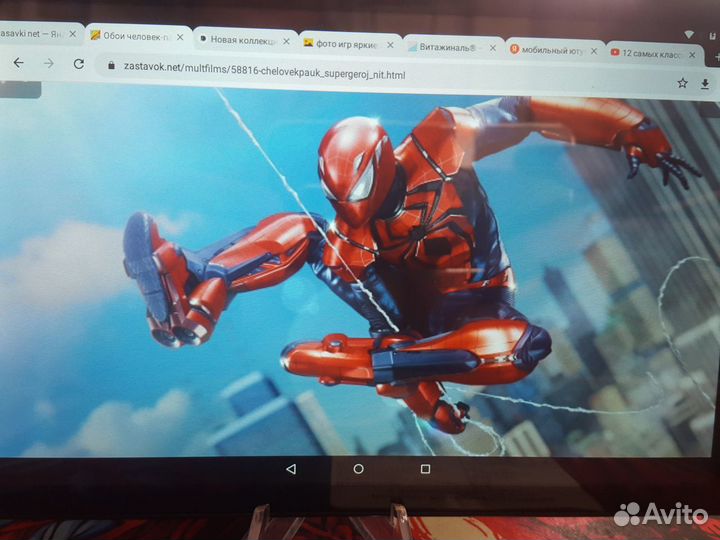Tap the browser back arrow

click(18, 63)
